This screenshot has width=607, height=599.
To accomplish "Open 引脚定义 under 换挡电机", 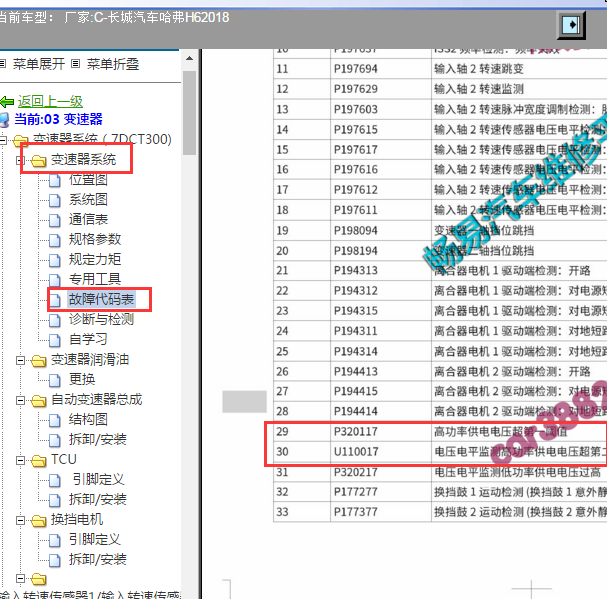I will pyautogui.click(x=95, y=540).
